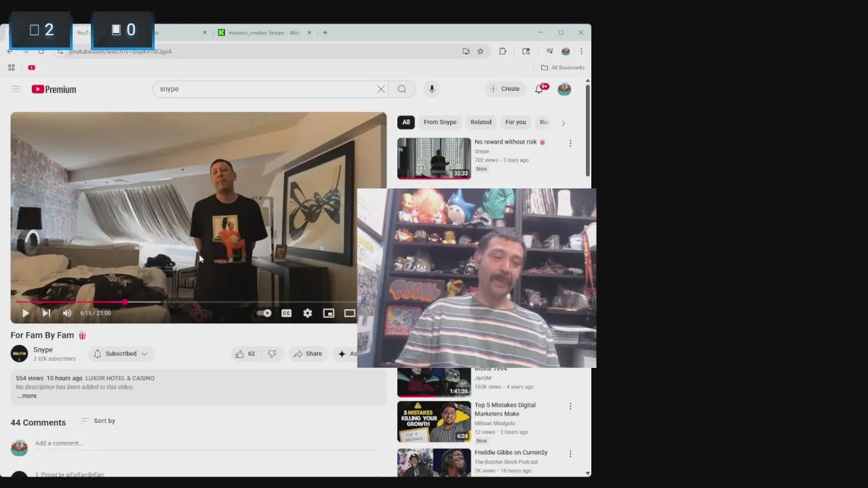Open the notifications bell
868x488 pixels.
(540, 89)
